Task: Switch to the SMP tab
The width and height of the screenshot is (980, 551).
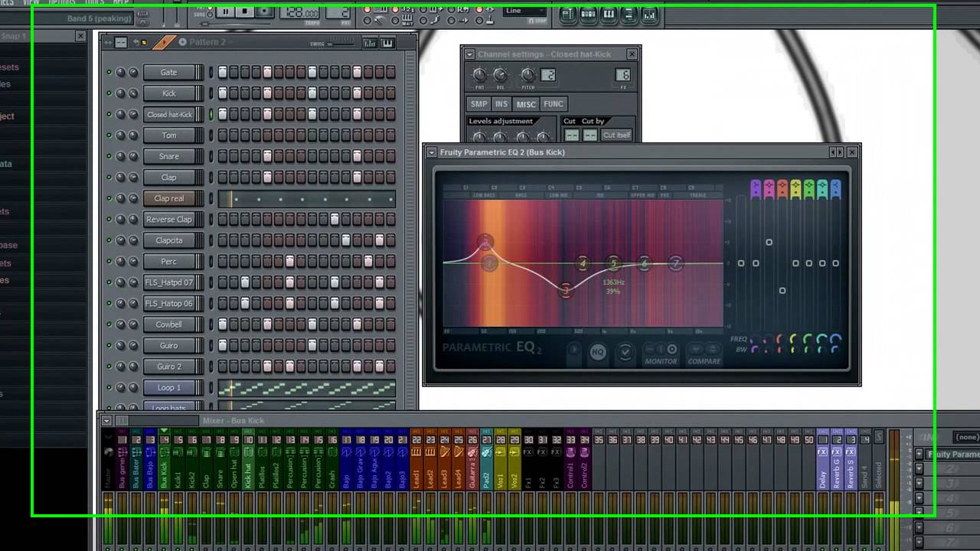Action: tap(479, 104)
